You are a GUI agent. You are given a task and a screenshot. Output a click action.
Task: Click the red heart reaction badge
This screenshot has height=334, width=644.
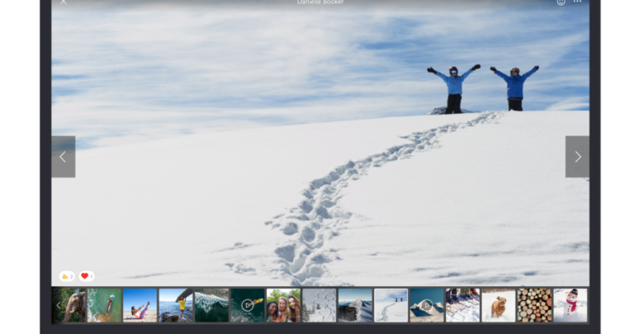click(87, 276)
